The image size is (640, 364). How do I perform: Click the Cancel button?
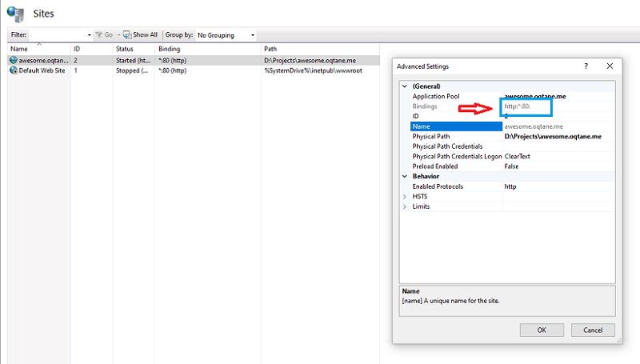(593, 330)
